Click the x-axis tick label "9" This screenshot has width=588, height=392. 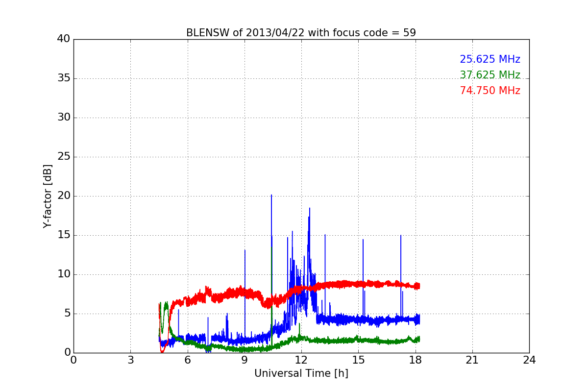coord(245,360)
